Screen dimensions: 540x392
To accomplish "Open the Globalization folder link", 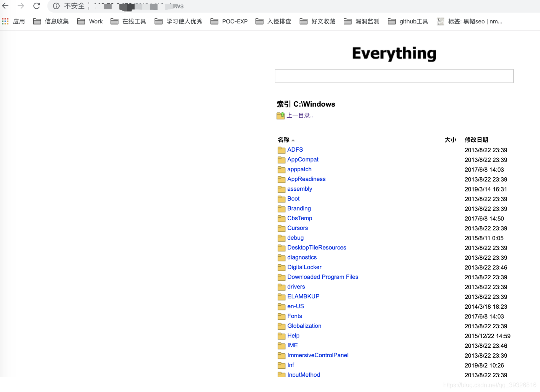I will coord(304,326).
